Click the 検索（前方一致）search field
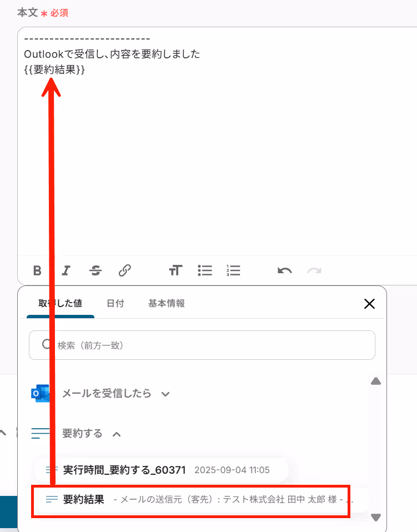This screenshot has height=532, width=417. (x=202, y=345)
